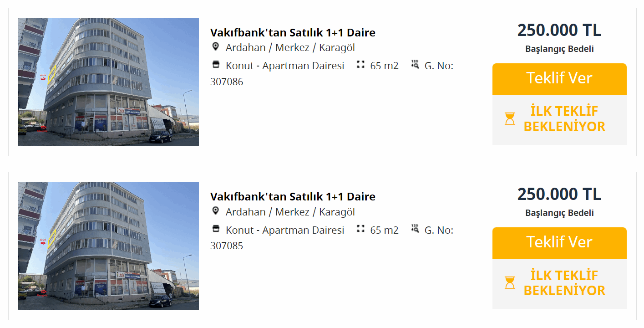Click the property type store icon for listing 307085

[x=216, y=229]
